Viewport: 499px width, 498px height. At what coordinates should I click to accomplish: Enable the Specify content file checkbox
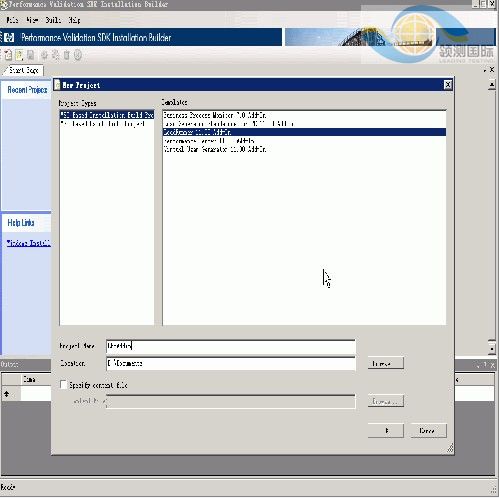[x=63, y=385]
